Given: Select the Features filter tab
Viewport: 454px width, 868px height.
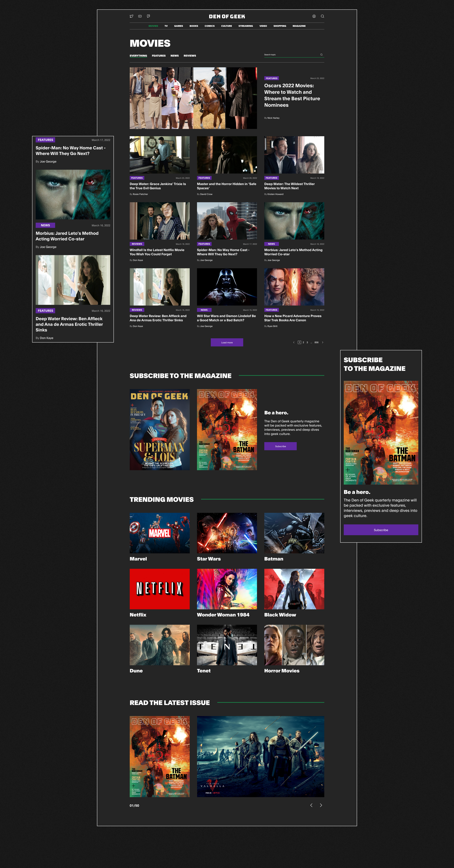Looking at the screenshot, I should coord(159,56).
